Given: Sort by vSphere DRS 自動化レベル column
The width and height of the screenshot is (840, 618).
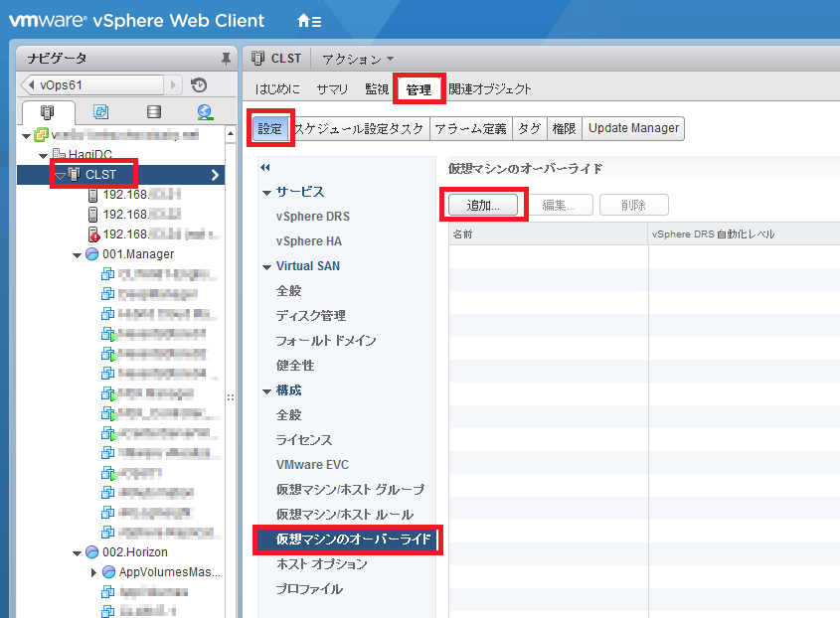Looking at the screenshot, I should click(x=745, y=234).
